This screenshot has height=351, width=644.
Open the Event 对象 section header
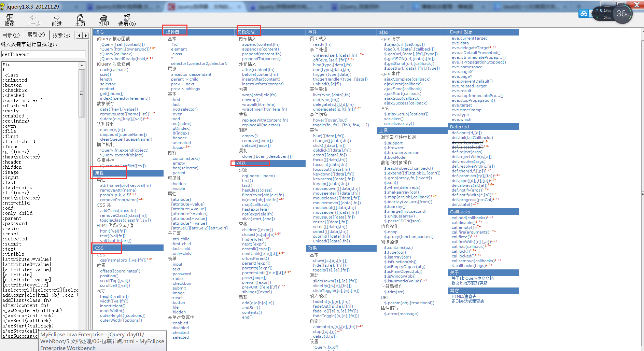point(484,32)
